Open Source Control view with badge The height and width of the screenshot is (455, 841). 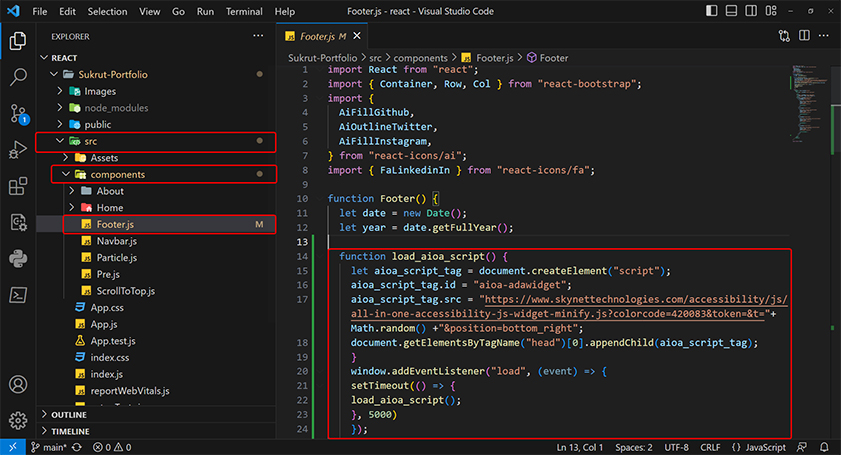tap(18, 114)
